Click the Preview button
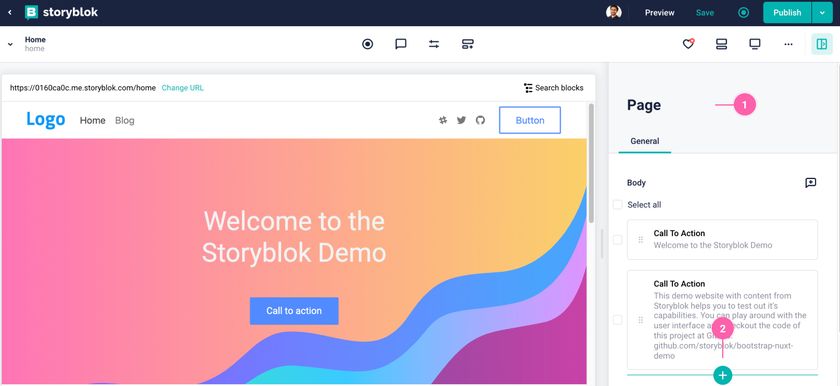Screen dimensions: 840x386 pyautogui.click(x=659, y=13)
